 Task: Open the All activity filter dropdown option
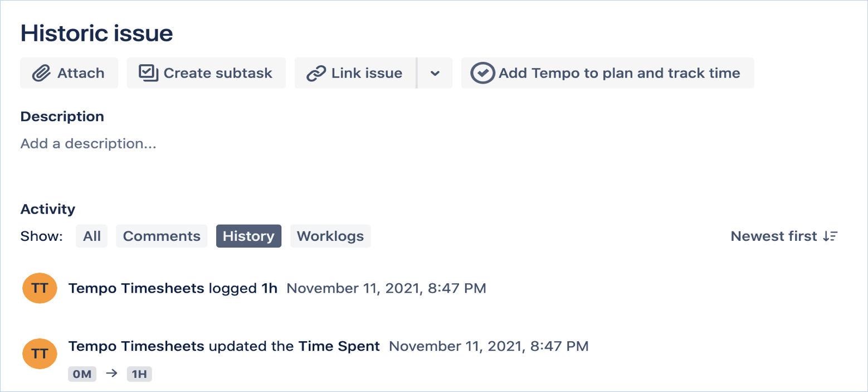91,236
